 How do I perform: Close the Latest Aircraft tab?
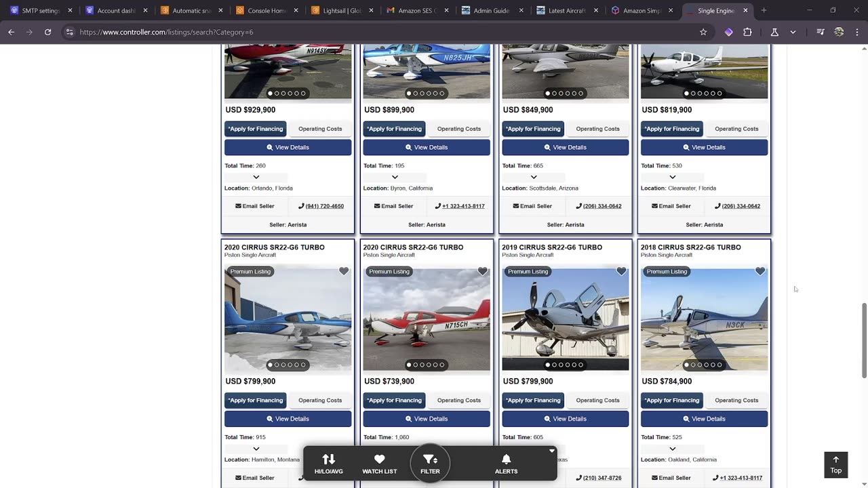coord(595,10)
